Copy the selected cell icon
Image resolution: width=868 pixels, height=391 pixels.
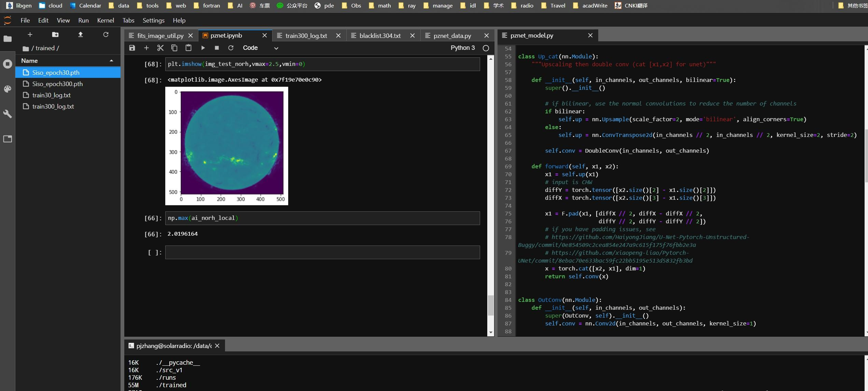tap(174, 48)
